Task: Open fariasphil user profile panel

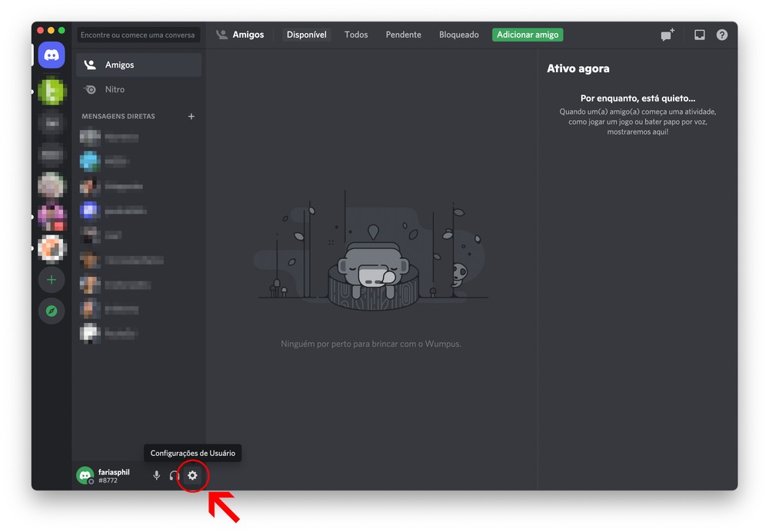Action: click(x=108, y=476)
